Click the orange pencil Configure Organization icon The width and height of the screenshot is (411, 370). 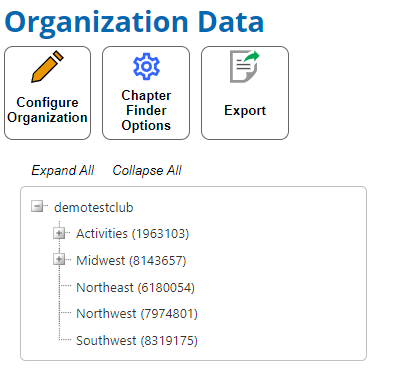[x=47, y=66]
